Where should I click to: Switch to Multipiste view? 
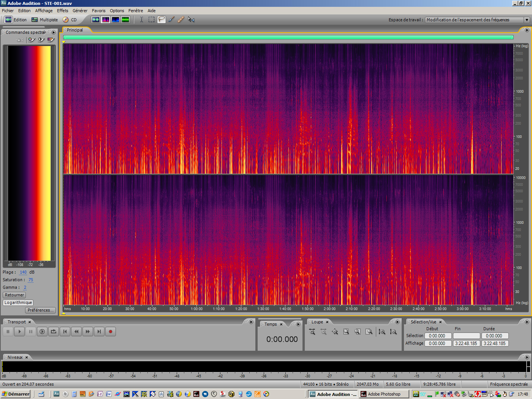click(44, 20)
